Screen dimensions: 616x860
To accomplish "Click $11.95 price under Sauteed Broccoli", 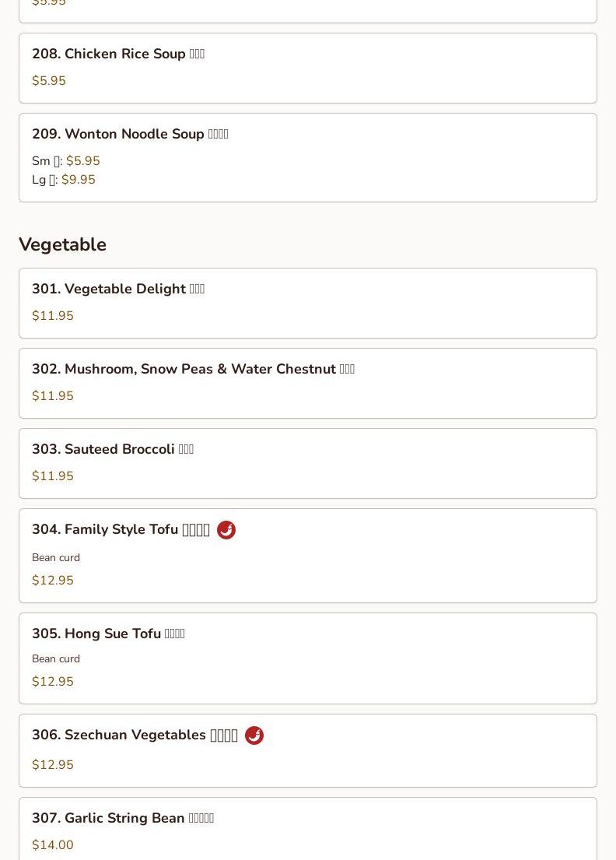I will 53,476.
